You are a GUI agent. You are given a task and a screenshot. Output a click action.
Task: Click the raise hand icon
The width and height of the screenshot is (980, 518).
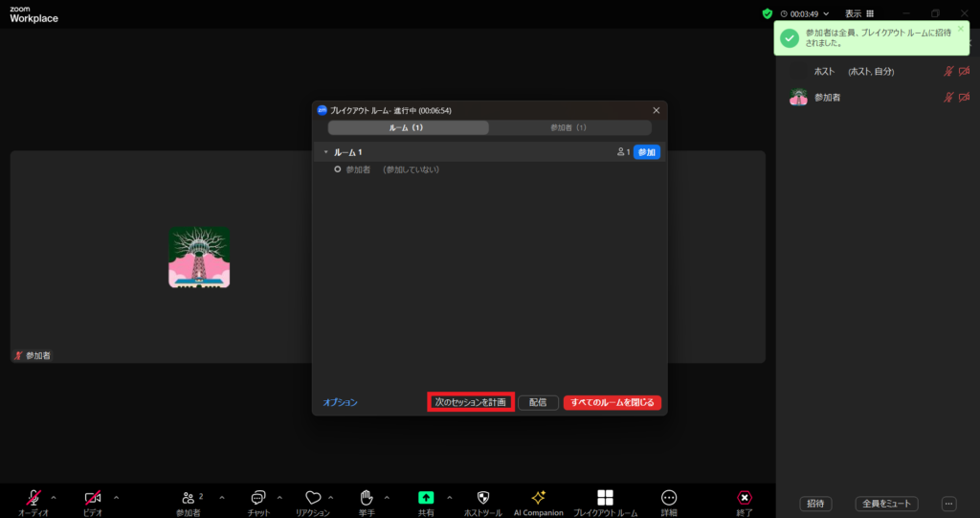[x=366, y=497]
